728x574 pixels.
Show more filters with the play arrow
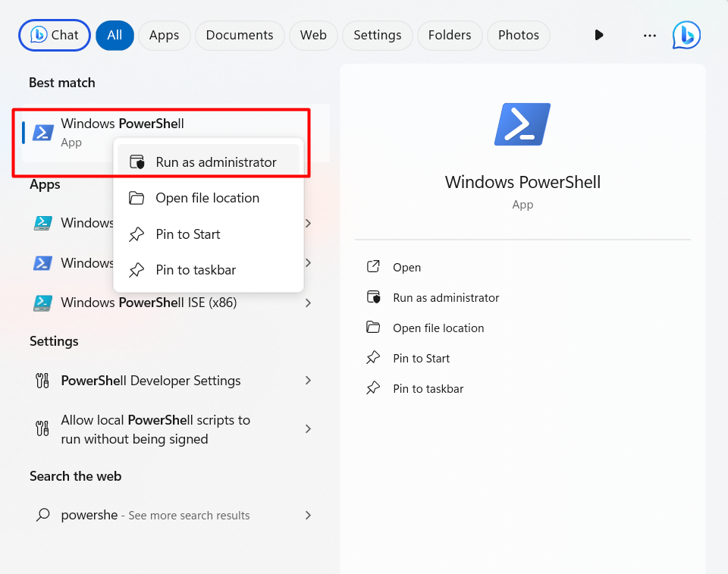(599, 35)
